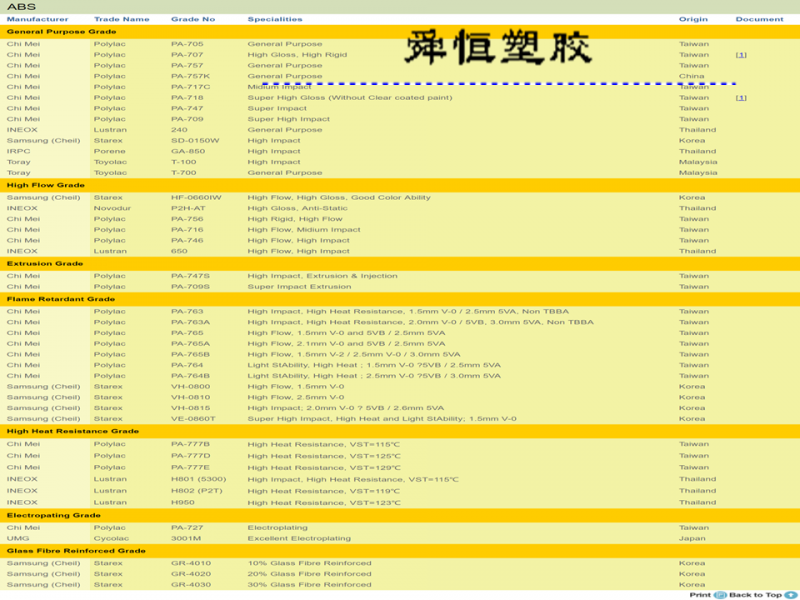Click trade name Cycolac
The height and width of the screenshot is (600, 800).
(111, 538)
